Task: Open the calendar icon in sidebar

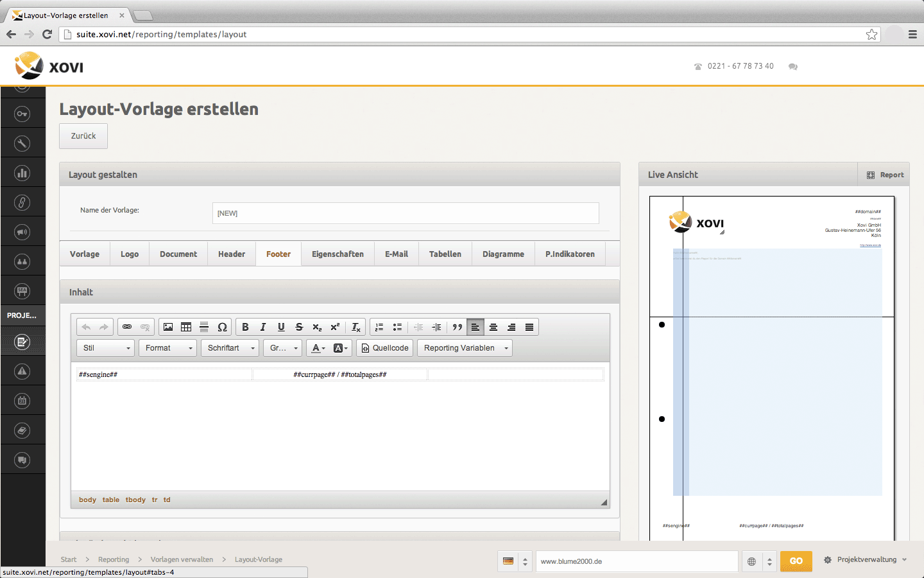Action: [22, 401]
